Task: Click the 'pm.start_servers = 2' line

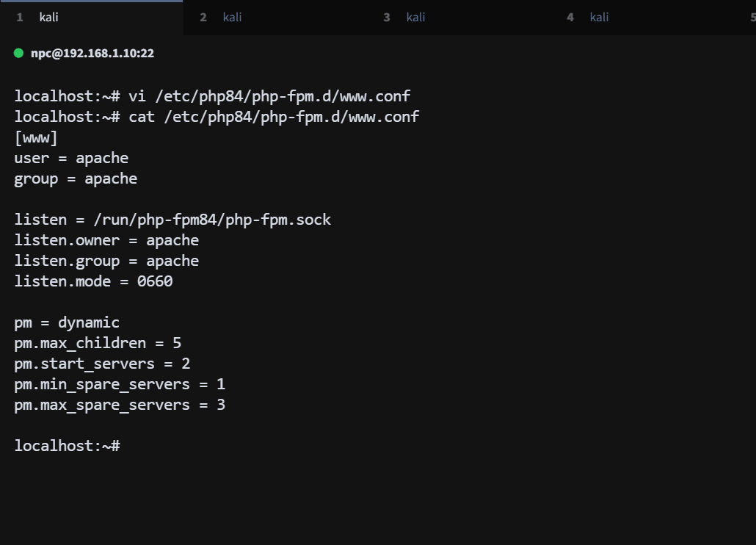Action: tap(102, 364)
